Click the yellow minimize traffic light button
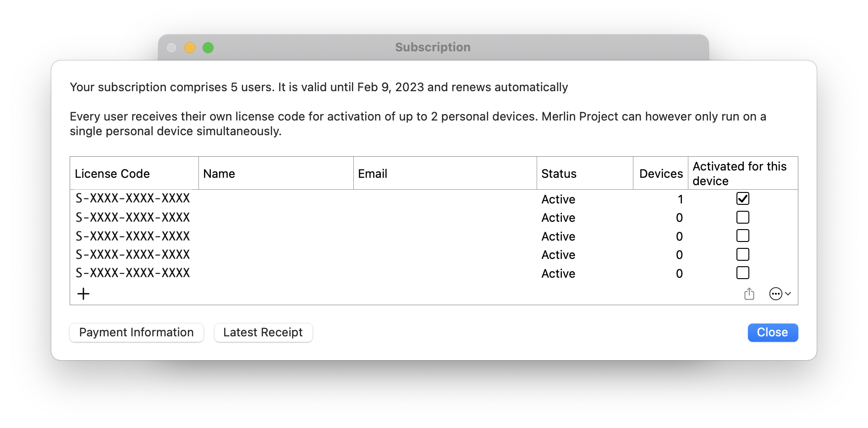The width and height of the screenshot is (868, 428). 190,47
